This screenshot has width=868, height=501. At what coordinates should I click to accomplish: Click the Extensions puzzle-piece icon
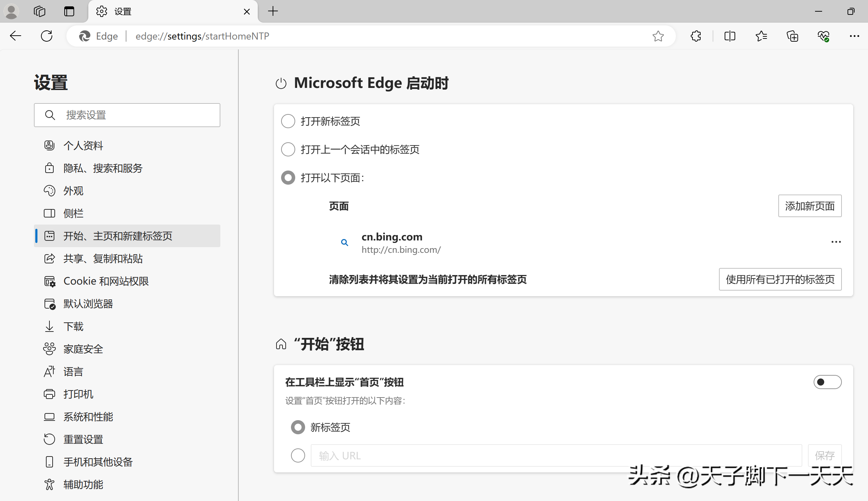tap(696, 36)
